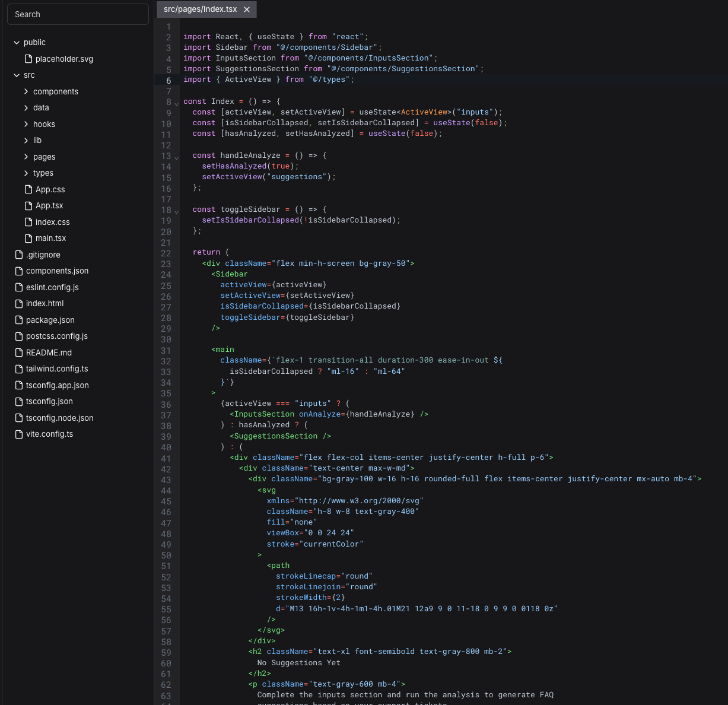Click line number 22 in the gutter
The height and width of the screenshot is (705, 728).
(166, 253)
